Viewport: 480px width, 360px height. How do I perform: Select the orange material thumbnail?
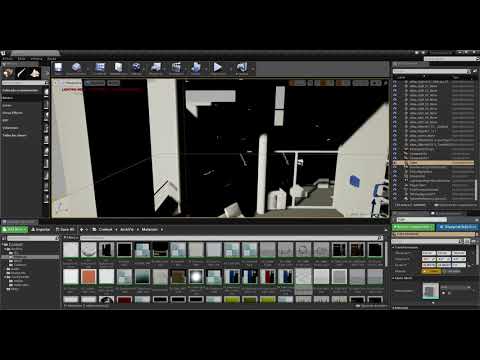(x=89, y=277)
